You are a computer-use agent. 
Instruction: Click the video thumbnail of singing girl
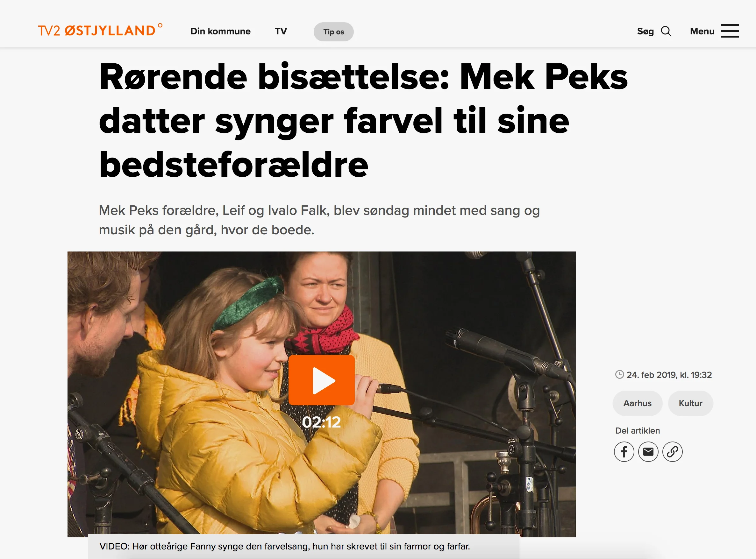coord(322,394)
